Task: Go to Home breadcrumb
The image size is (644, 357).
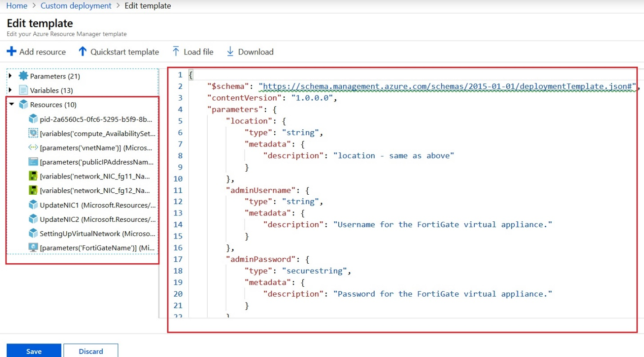Action: [x=16, y=6]
